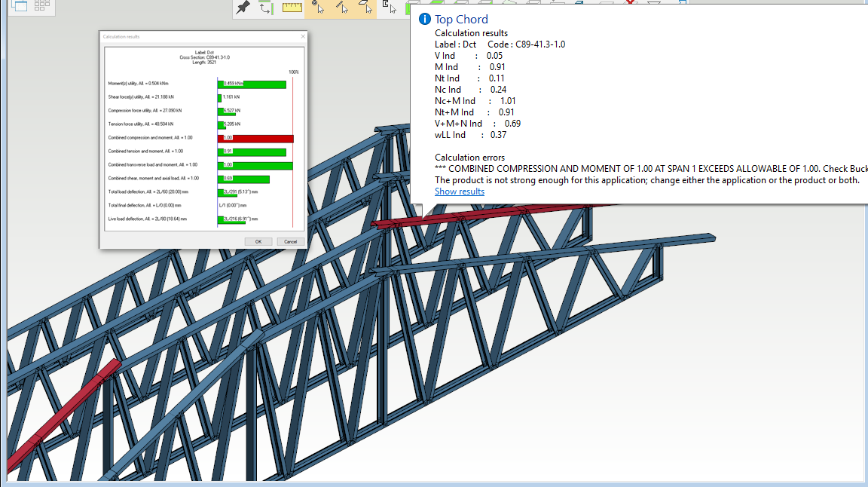
Task: Click the overlapping windows layout icon
Action: click(20, 6)
